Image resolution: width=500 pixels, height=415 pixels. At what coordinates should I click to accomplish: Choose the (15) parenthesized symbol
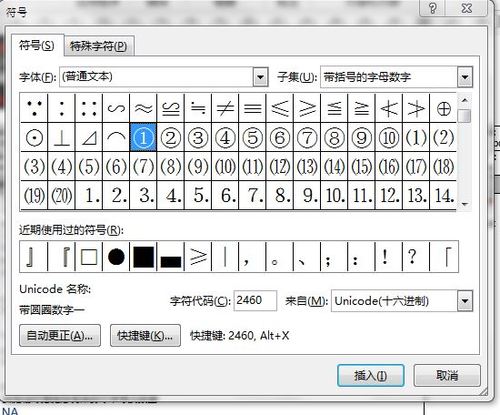coord(361,166)
